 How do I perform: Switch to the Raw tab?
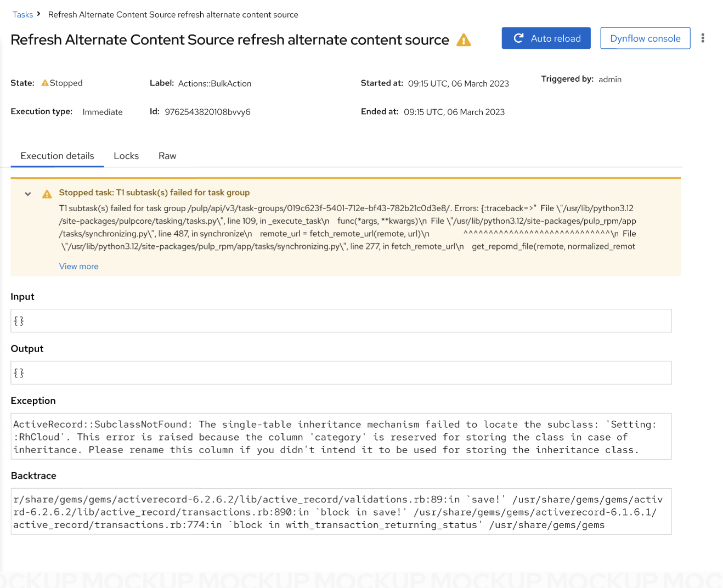[x=167, y=156]
